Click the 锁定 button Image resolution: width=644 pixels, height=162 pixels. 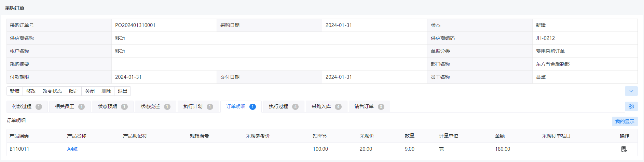pos(73,91)
